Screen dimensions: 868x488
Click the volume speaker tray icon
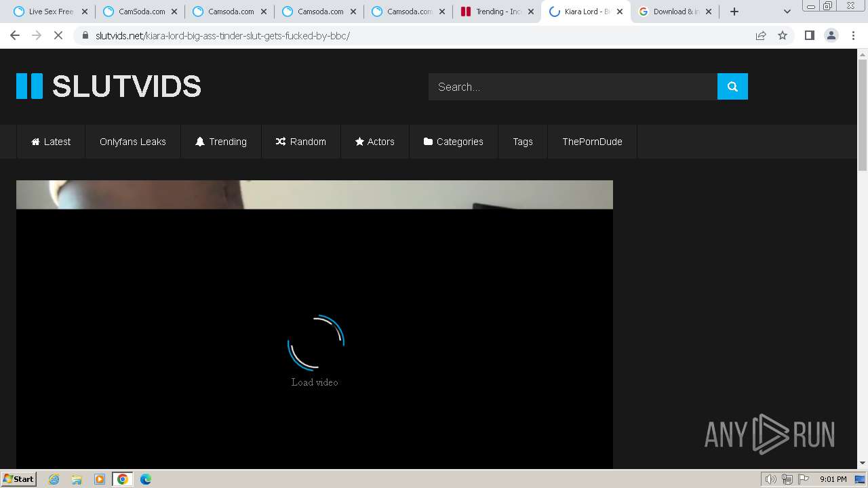(771, 479)
